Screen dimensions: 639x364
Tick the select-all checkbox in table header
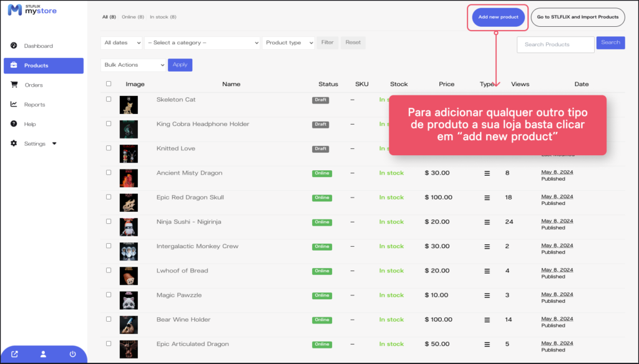pos(109,84)
